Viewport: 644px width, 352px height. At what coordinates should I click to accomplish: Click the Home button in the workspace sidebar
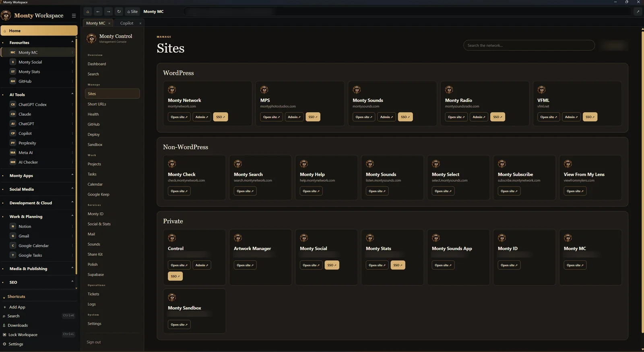click(39, 31)
